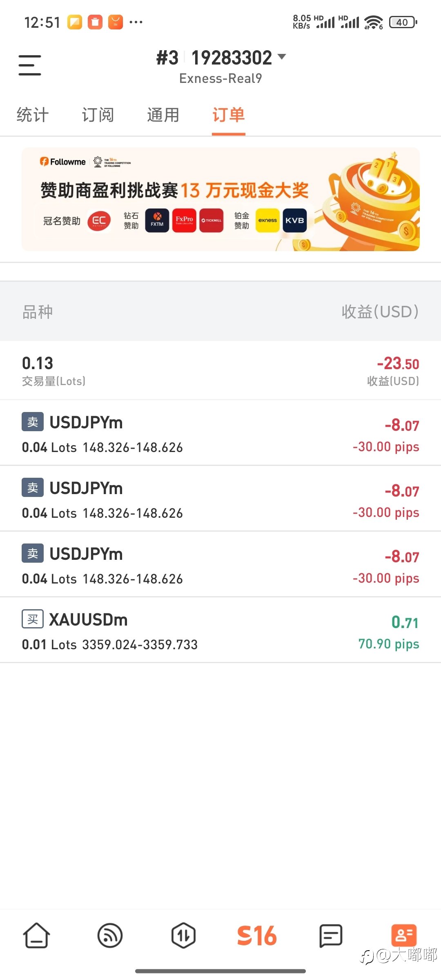Open the 通用 tab

point(163,115)
